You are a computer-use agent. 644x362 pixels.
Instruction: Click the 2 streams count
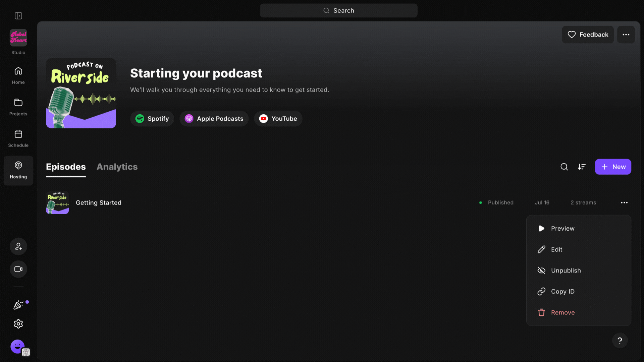click(583, 203)
